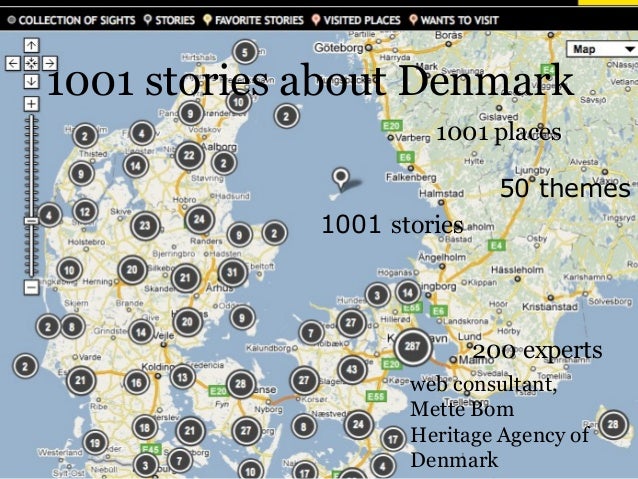Open the 14 cluster near Helsingborg
Screen dimensions: 638x479
pos(408,292)
